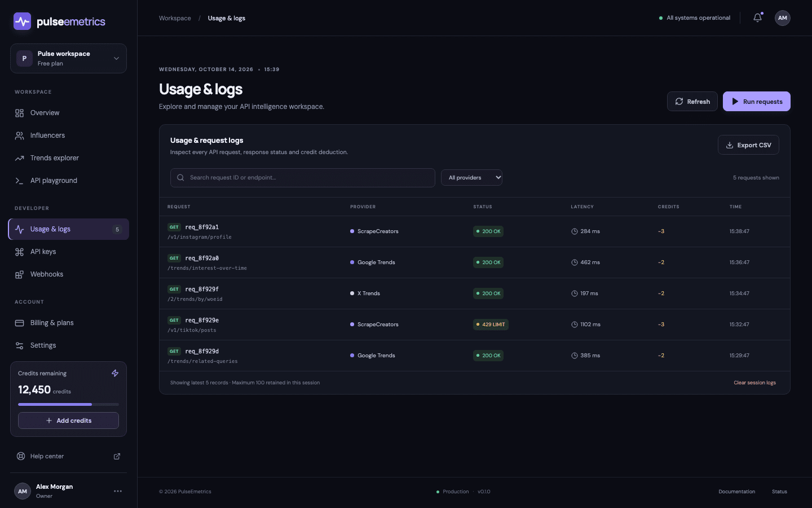Open Help center external link icon

[117, 456]
